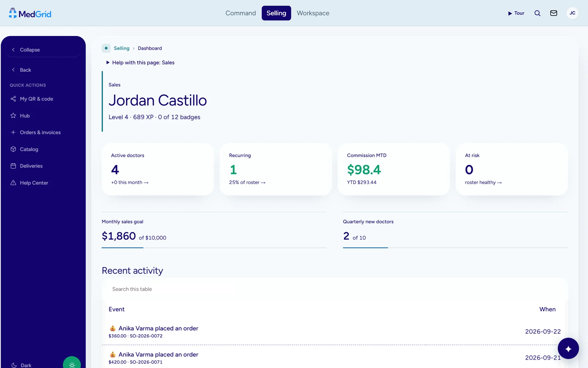The image size is (588, 368).
Task: Click the Help Center warning icon
Action: [13, 183]
